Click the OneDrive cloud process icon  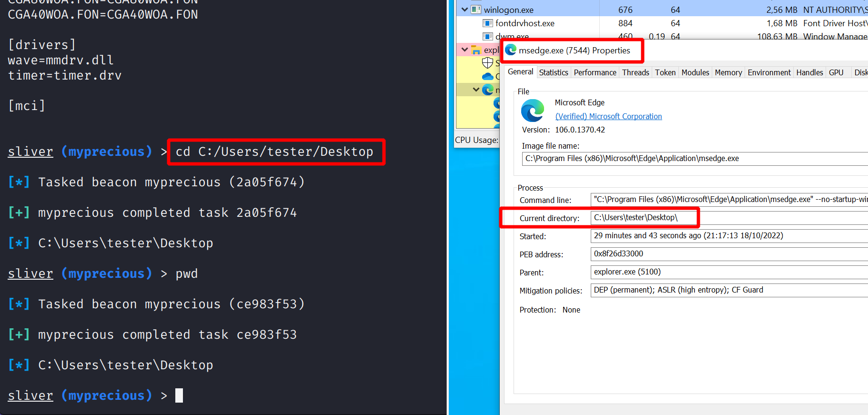pos(487,76)
